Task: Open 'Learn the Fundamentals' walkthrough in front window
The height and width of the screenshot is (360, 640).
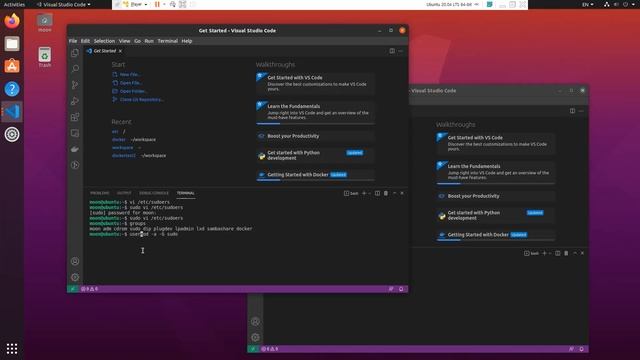Action: coord(315,112)
